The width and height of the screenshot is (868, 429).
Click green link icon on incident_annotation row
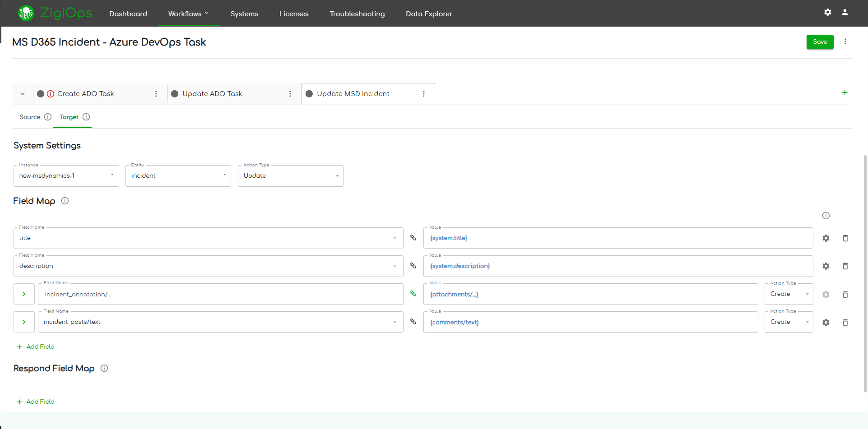click(x=413, y=294)
